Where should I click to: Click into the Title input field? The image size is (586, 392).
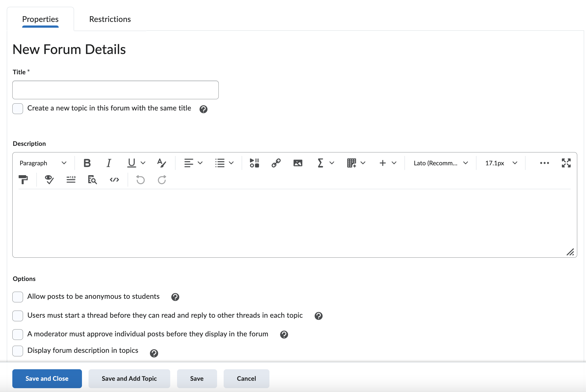tap(115, 90)
